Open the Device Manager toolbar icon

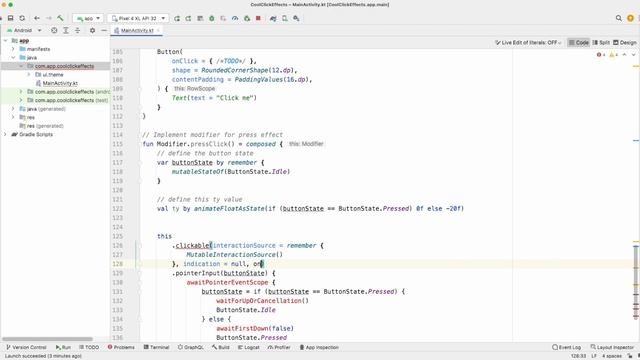tap(284, 18)
